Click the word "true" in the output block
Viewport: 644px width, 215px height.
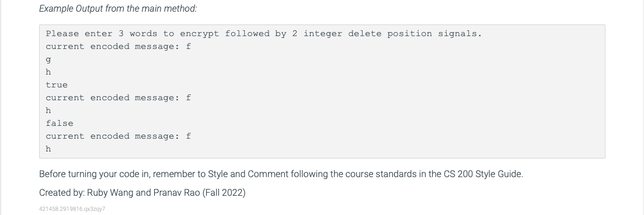click(x=57, y=84)
